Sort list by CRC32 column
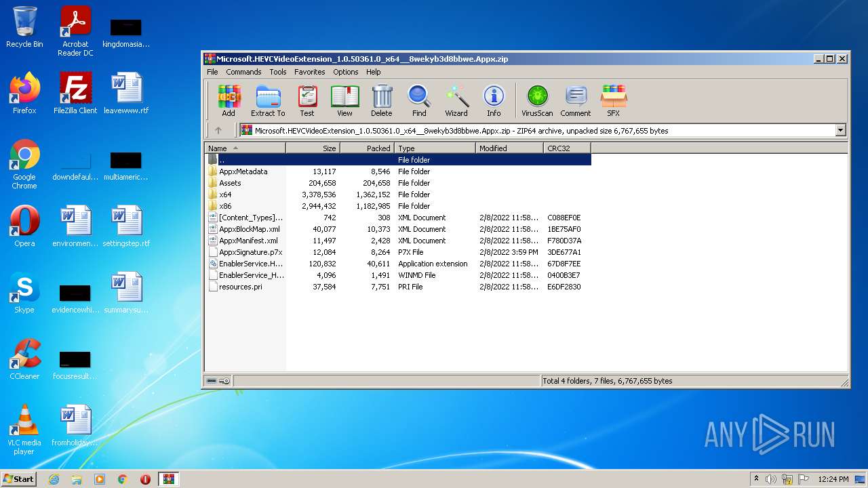The image size is (868, 488). tap(567, 148)
